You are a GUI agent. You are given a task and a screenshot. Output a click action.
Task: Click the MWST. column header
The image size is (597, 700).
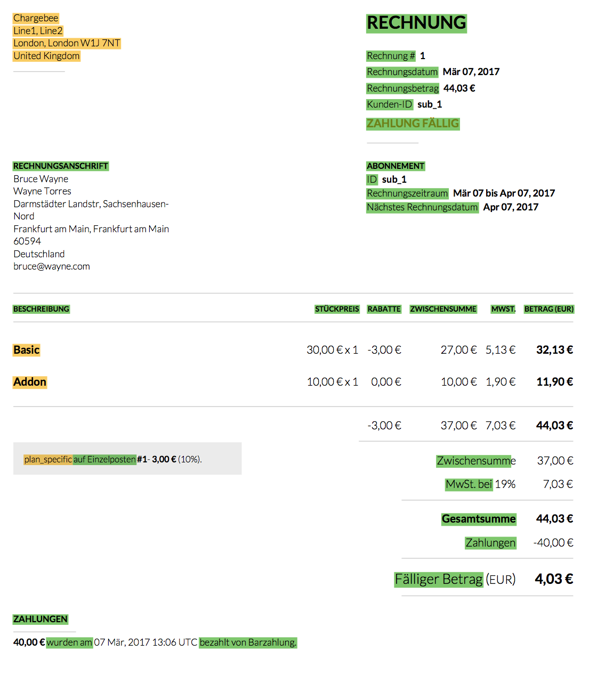[x=503, y=309]
